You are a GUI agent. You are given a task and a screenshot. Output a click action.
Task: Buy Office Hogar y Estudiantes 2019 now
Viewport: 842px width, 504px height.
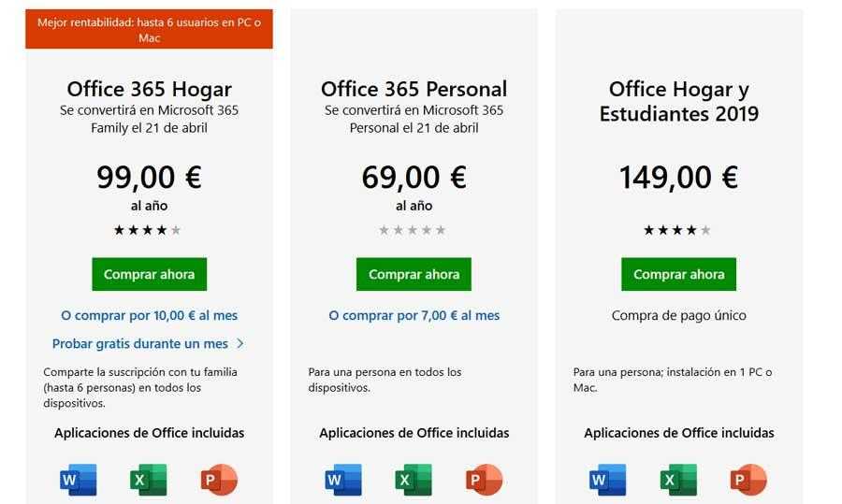tap(678, 274)
